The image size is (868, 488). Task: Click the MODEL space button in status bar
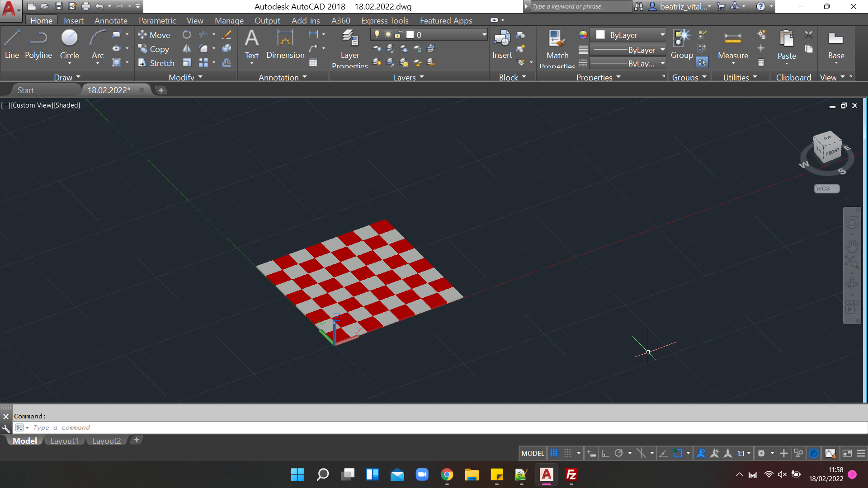coord(533,453)
